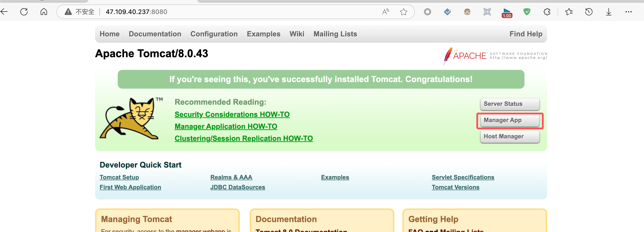Open the Configuration nav item
This screenshot has height=232, width=644.
click(214, 34)
